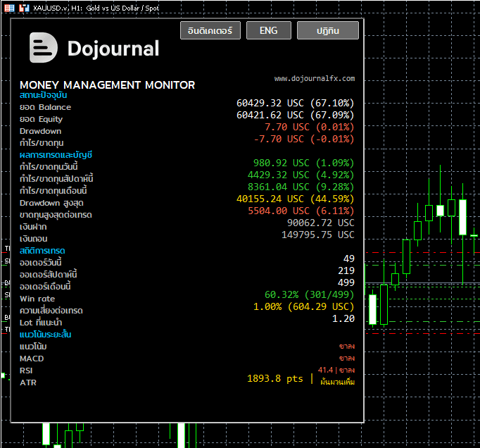
Task: Click the Drawdown value 7.70 USC (0.01%)
Action: pos(309,127)
